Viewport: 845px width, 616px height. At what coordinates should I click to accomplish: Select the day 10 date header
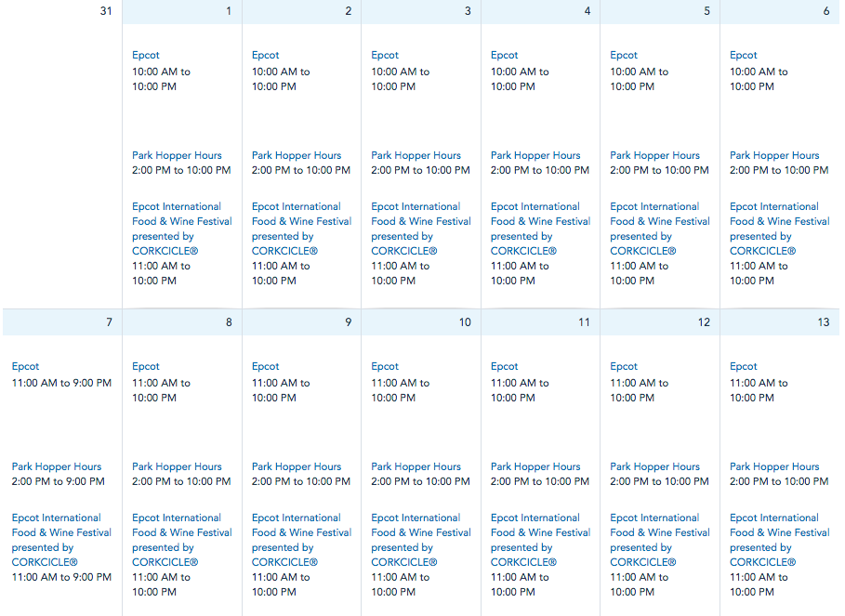[421, 322]
